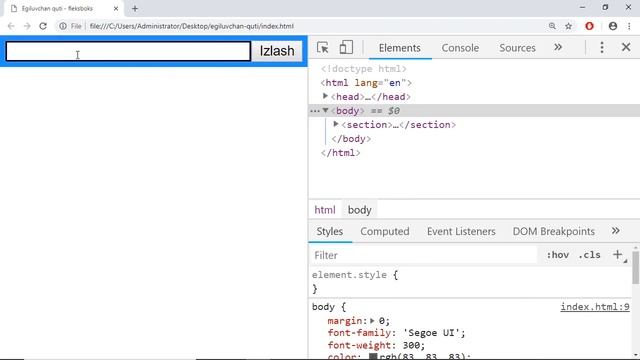Show more style pane tabs chevron
The height and width of the screenshot is (360, 640).
[x=616, y=231]
